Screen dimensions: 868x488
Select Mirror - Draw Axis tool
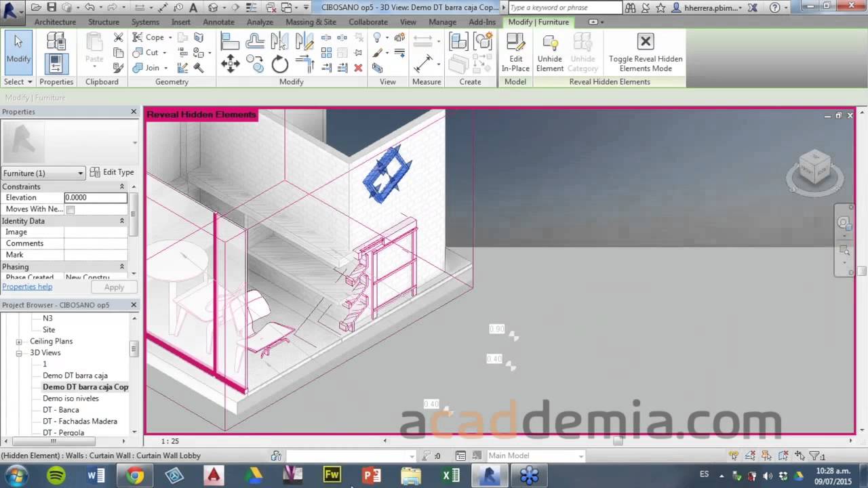click(x=304, y=42)
